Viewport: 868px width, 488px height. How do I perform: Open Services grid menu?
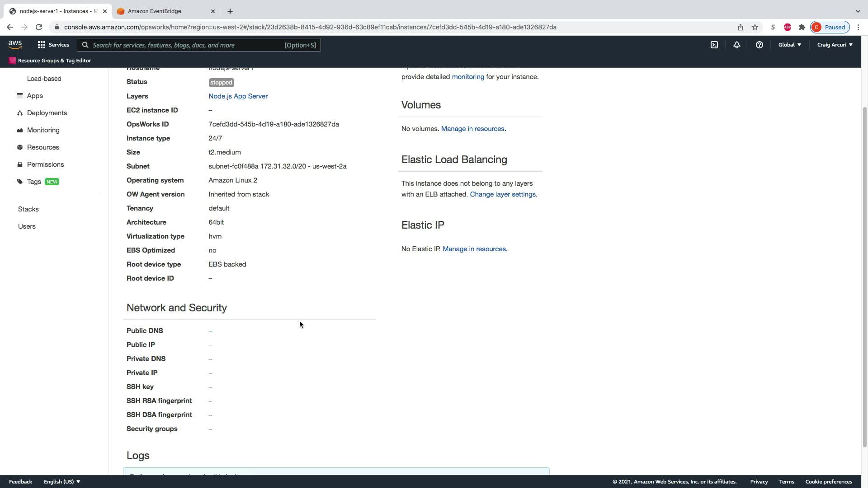(x=53, y=45)
